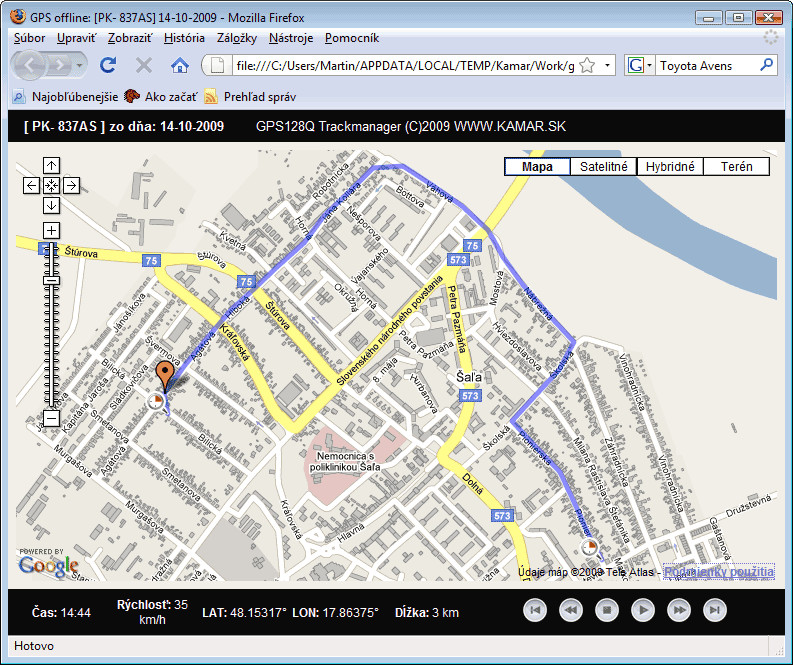
Task: Skip to the start of the track
Action: 535,610
